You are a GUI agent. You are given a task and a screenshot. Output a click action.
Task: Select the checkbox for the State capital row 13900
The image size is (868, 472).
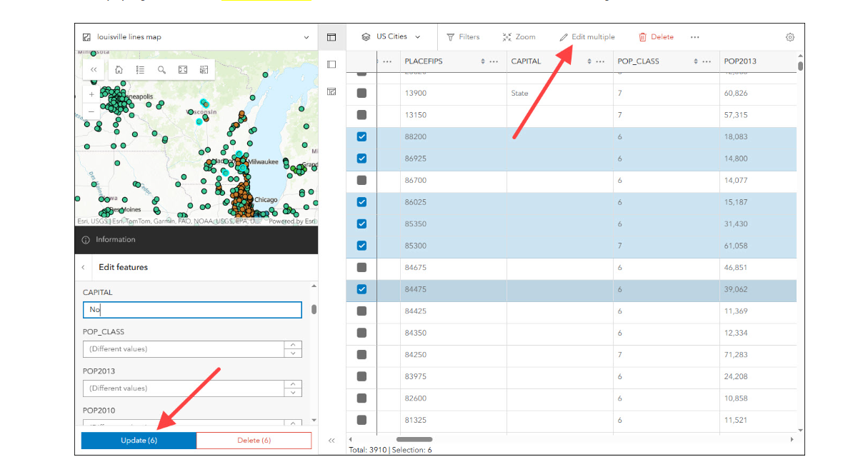point(361,92)
